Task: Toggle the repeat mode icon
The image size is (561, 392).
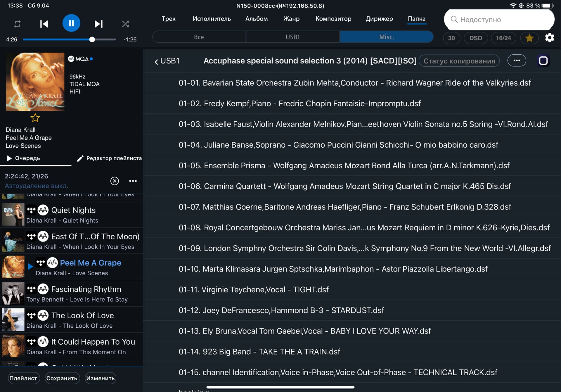Action: 17,24
